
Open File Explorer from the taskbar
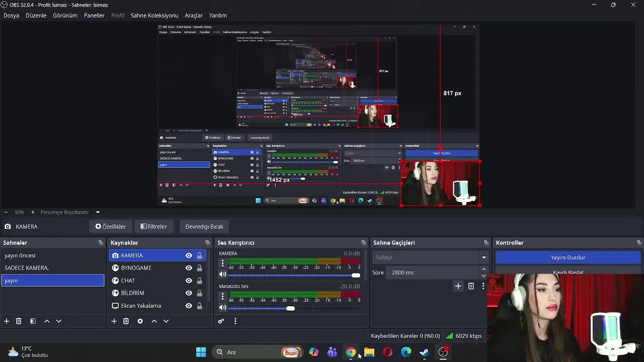369,352
